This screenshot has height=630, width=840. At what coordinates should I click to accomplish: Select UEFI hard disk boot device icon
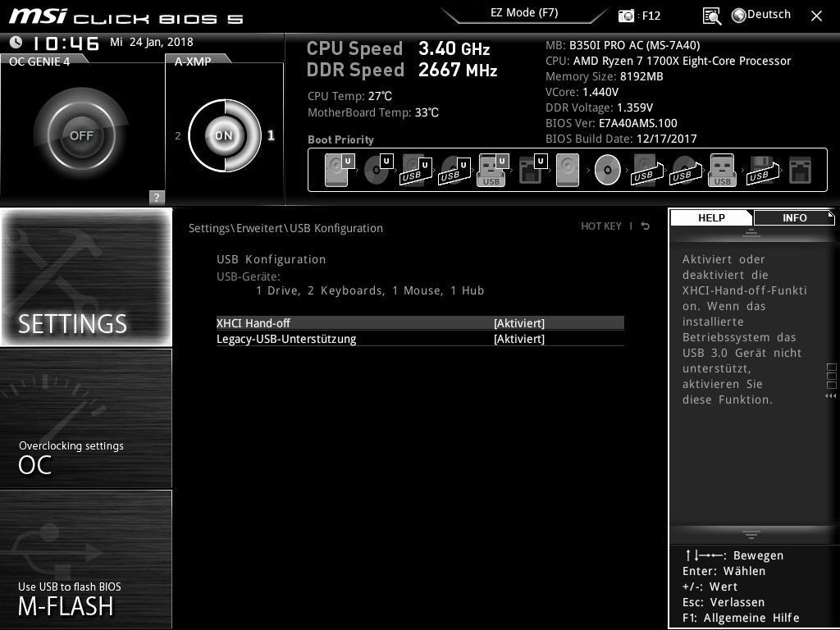339,170
